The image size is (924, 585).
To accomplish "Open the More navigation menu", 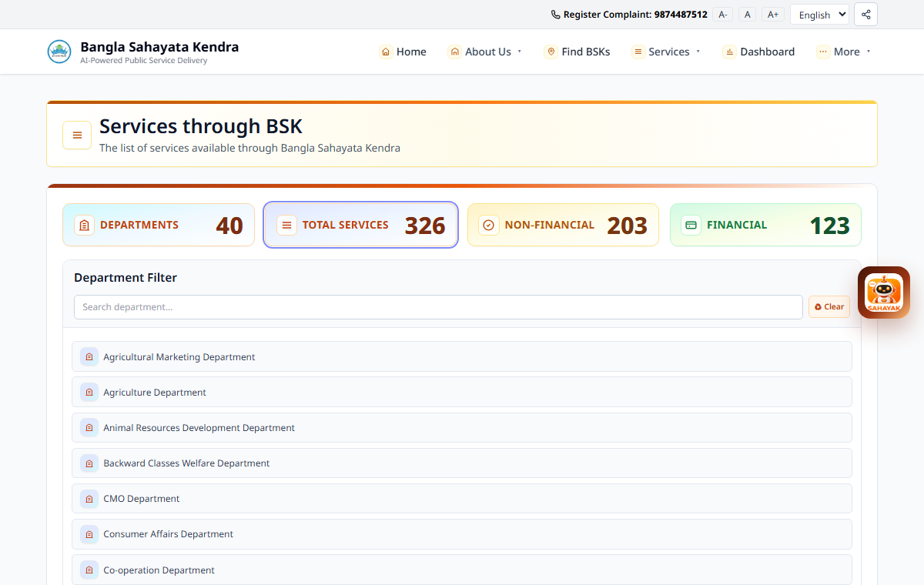I will [844, 52].
